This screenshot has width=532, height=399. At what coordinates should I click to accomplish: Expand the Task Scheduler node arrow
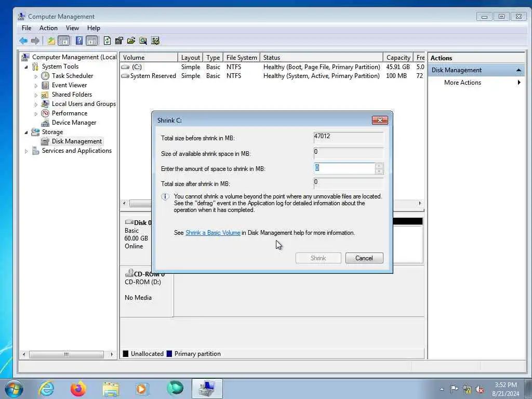pos(36,76)
